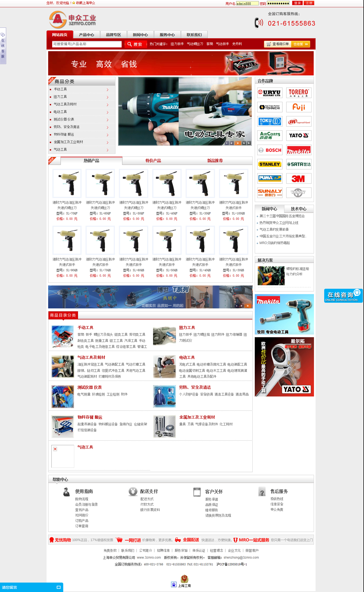Select banner slide 2 on Bosch banner

click(x=241, y=306)
